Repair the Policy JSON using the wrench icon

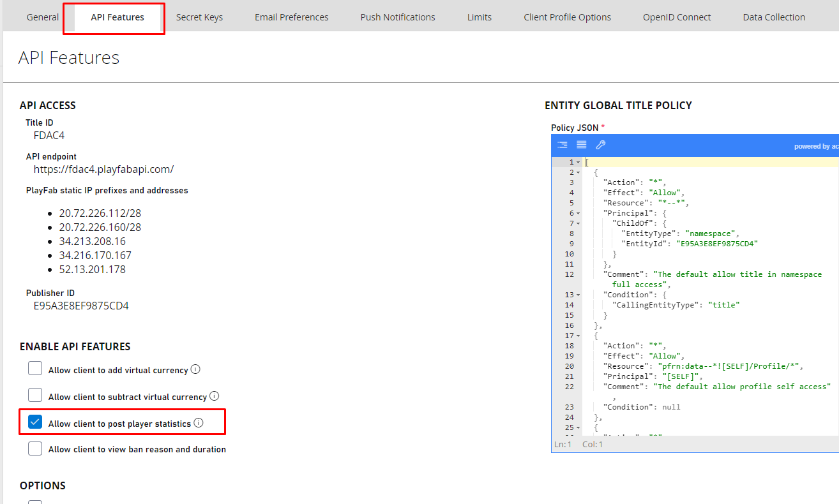[600, 145]
